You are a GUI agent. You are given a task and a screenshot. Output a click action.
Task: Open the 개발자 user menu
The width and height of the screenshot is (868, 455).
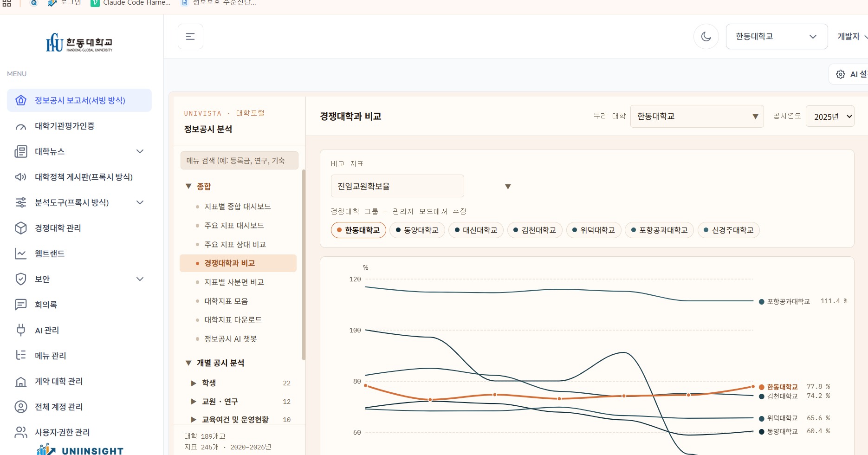pyautogui.click(x=852, y=36)
